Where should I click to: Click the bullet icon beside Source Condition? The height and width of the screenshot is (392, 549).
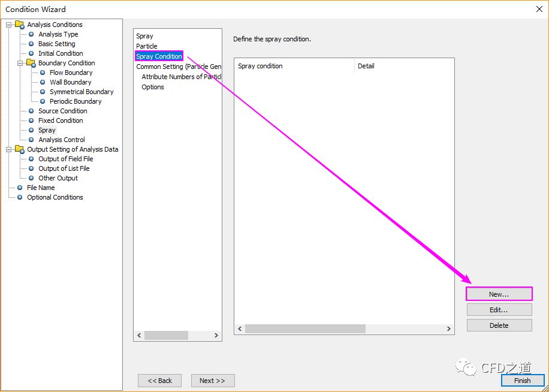pyautogui.click(x=31, y=111)
